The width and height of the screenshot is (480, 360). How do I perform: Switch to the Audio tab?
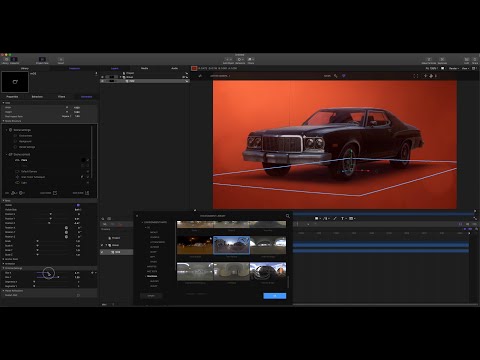point(174,68)
